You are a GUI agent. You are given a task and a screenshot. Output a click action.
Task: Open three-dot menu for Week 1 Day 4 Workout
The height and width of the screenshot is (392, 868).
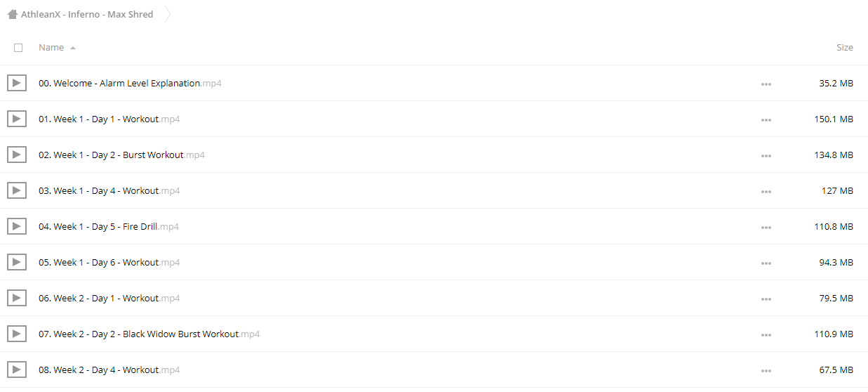[766, 191]
